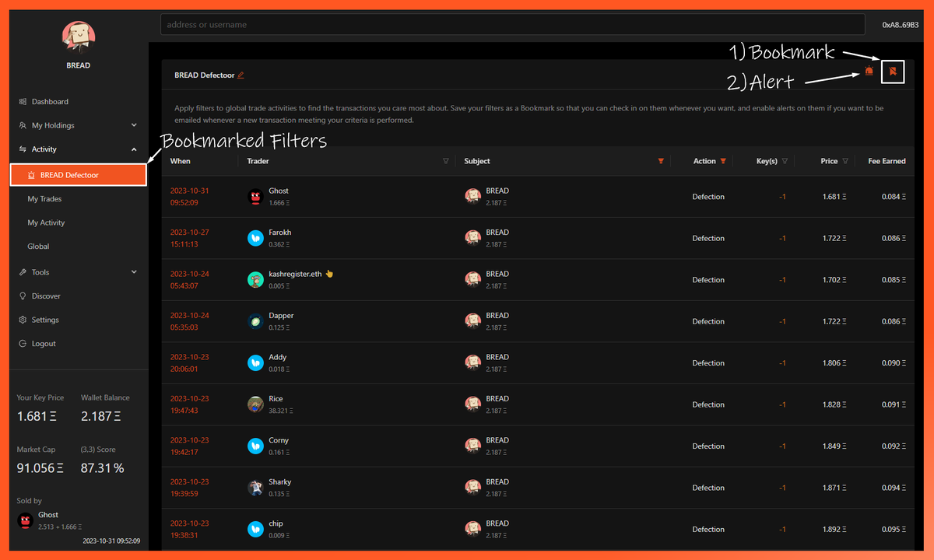Screen dimensions: 934x560
Task: Click the BREAD subject avatar in Rice's row
Action: point(472,404)
